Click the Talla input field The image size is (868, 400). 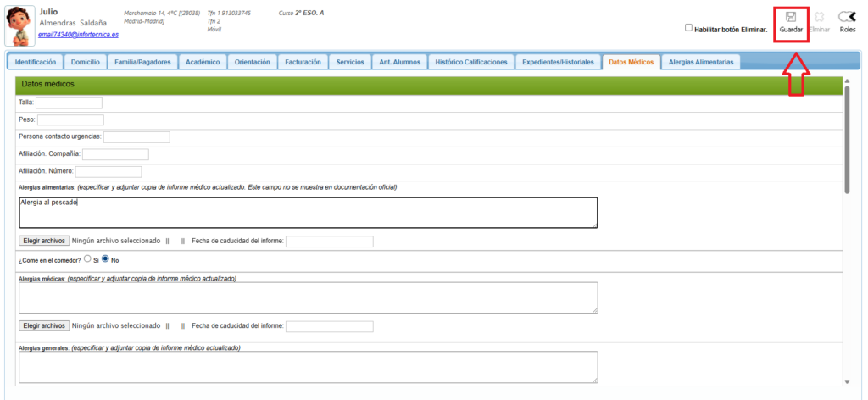(69, 103)
